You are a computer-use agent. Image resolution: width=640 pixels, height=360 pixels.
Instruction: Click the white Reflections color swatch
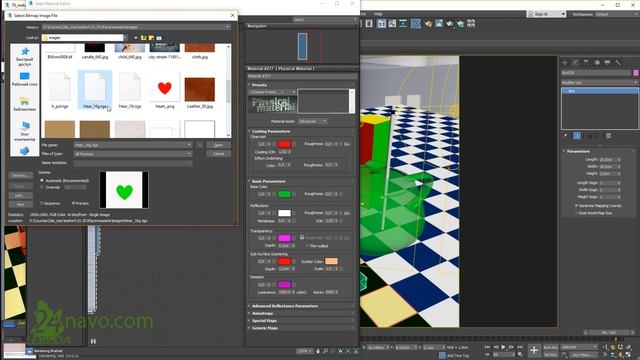pos(284,213)
